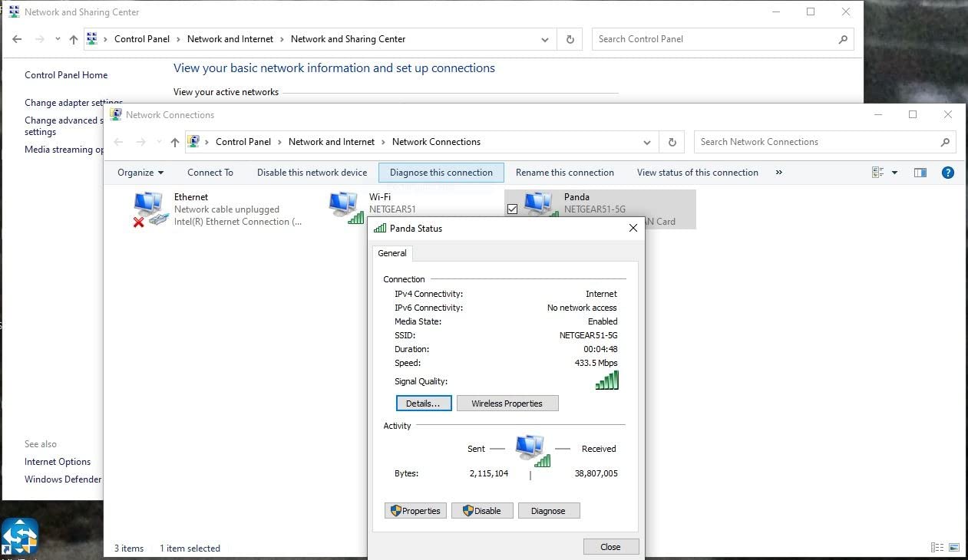Viewport: 968px width, 560px height.
Task: Click the Search Network Connections field
Action: pos(818,142)
